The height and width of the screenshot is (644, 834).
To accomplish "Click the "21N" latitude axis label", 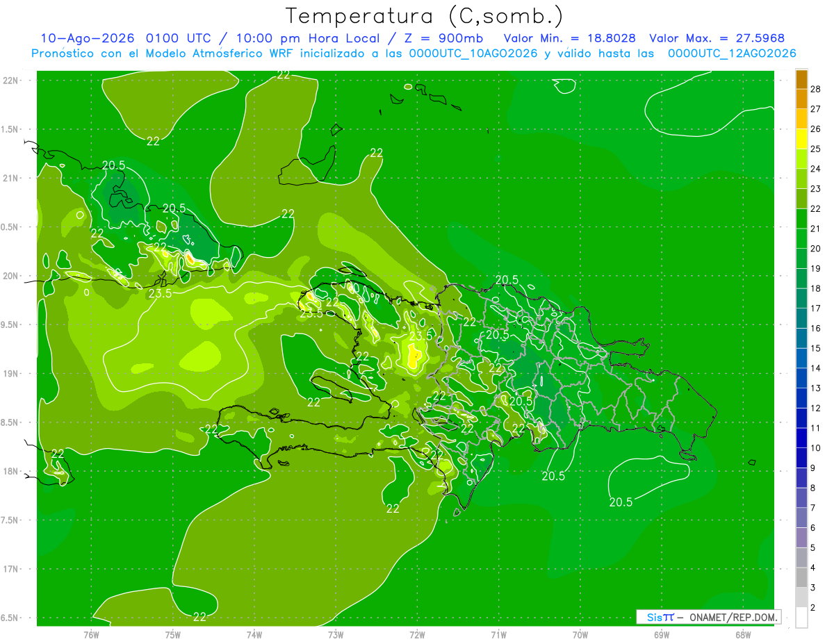I will (11, 178).
